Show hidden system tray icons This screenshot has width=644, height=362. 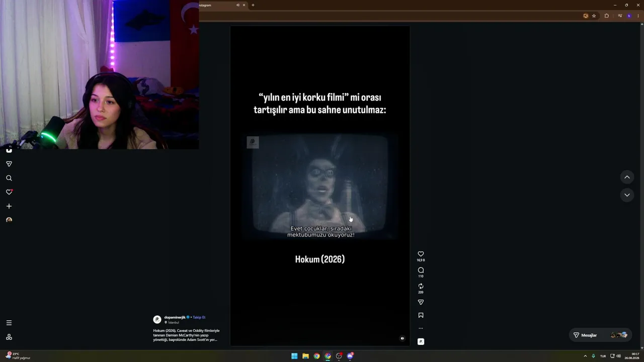pos(585,356)
